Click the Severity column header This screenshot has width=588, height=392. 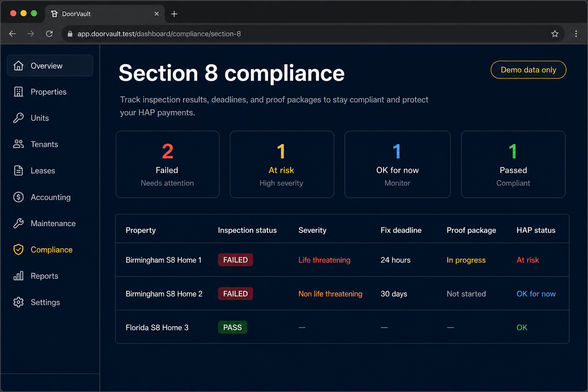(x=312, y=230)
